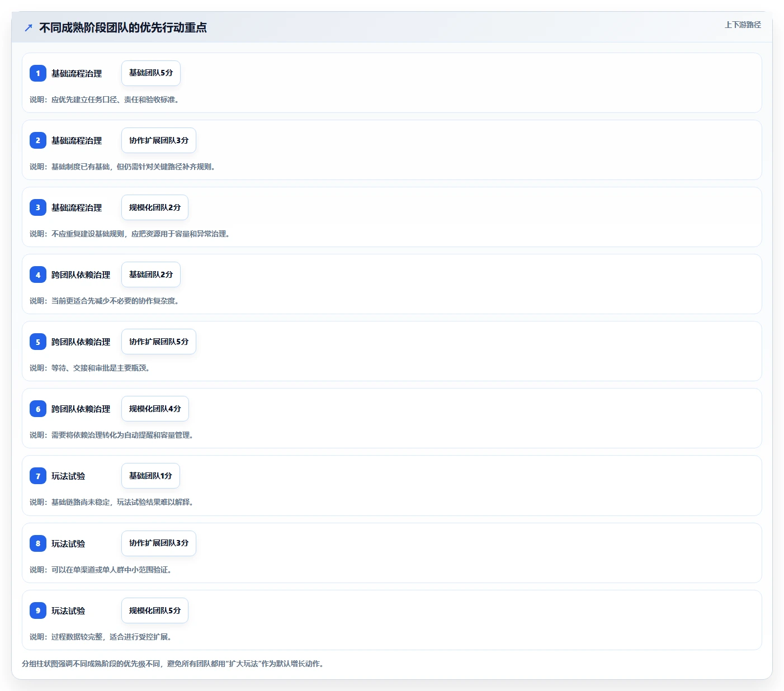This screenshot has width=784, height=691.
Task: Click the 基础团队5分 chip
Action: tap(151, 73)
